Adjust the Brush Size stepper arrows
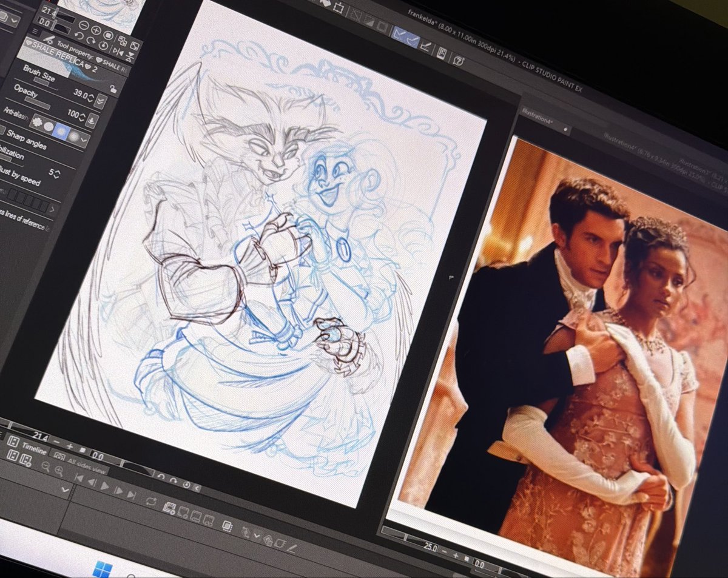Screen dimensions: 728x578 click(91, 98)
